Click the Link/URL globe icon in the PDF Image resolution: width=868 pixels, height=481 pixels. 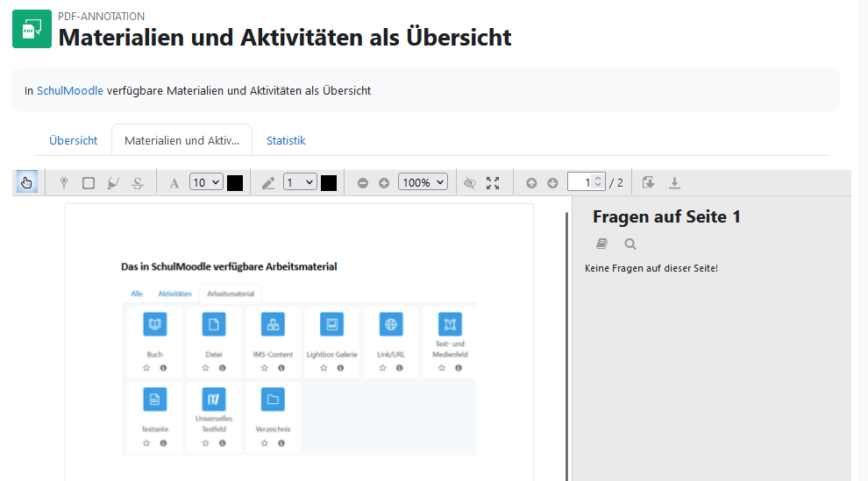tap(391, 324)
